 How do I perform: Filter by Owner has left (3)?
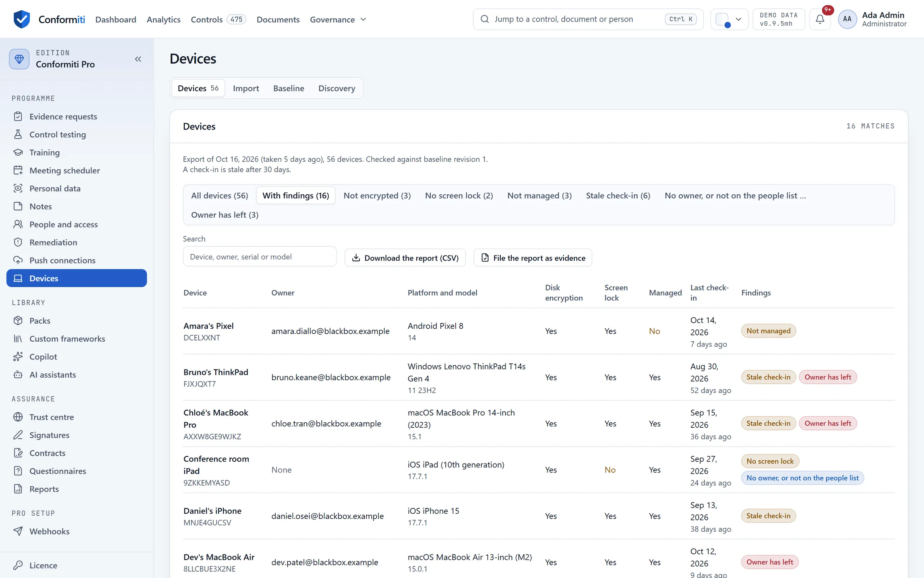pyautogui.click(x=224, y=215)
